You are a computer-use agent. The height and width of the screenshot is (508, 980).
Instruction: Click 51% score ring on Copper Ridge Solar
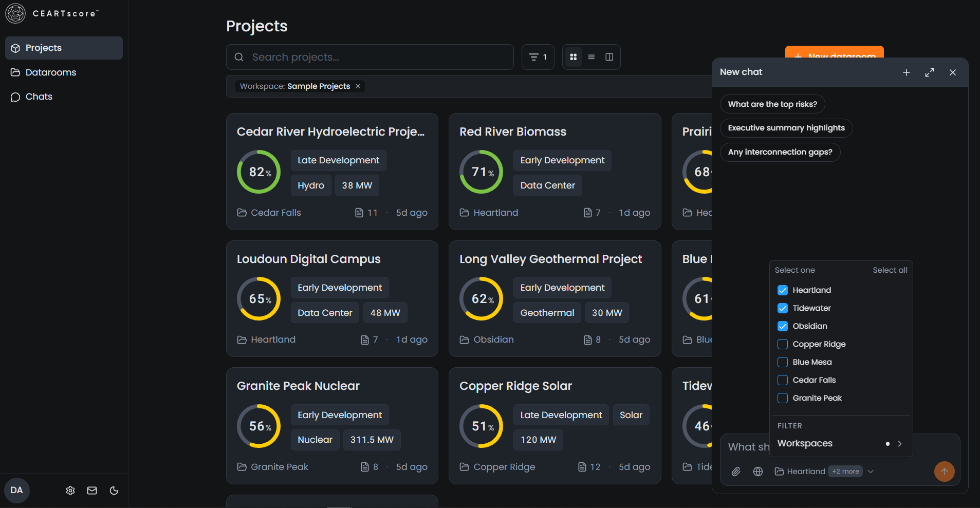[482, 426]
